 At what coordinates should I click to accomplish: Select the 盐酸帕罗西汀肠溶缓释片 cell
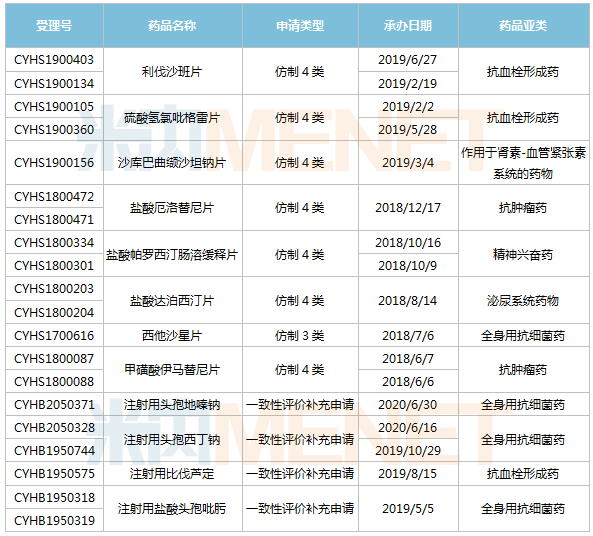[x=173, y=254]
